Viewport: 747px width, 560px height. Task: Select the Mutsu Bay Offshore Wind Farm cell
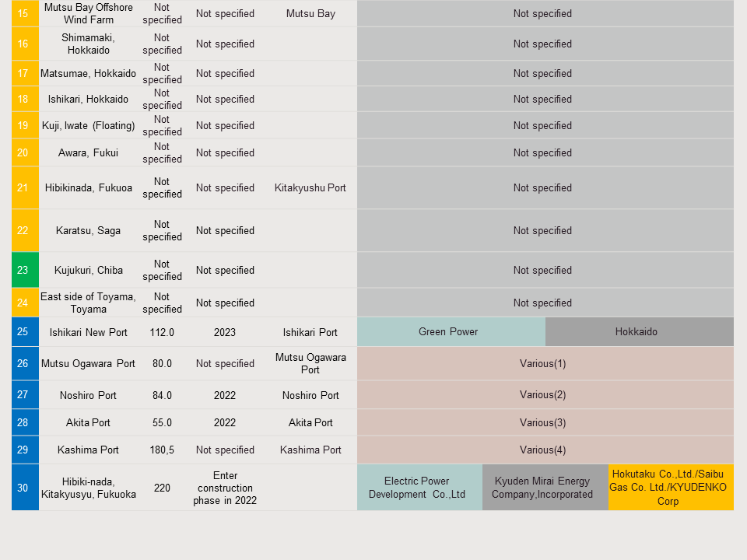pyautogui.click(x=88, y=13)
